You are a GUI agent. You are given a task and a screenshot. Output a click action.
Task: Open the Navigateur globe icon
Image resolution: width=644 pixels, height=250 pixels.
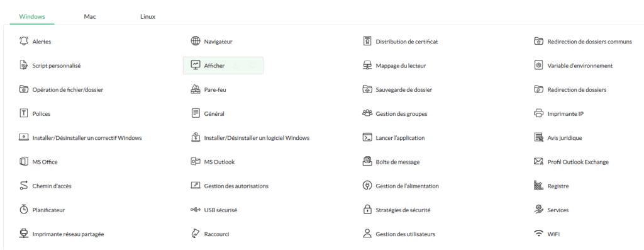coord(196,41)
